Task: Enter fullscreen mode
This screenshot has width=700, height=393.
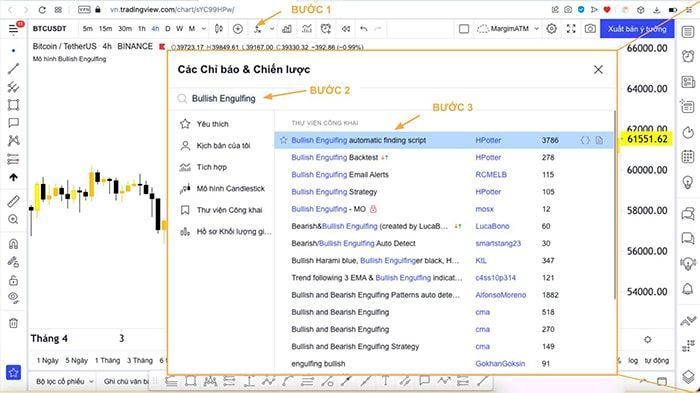Action: (571, 29)
